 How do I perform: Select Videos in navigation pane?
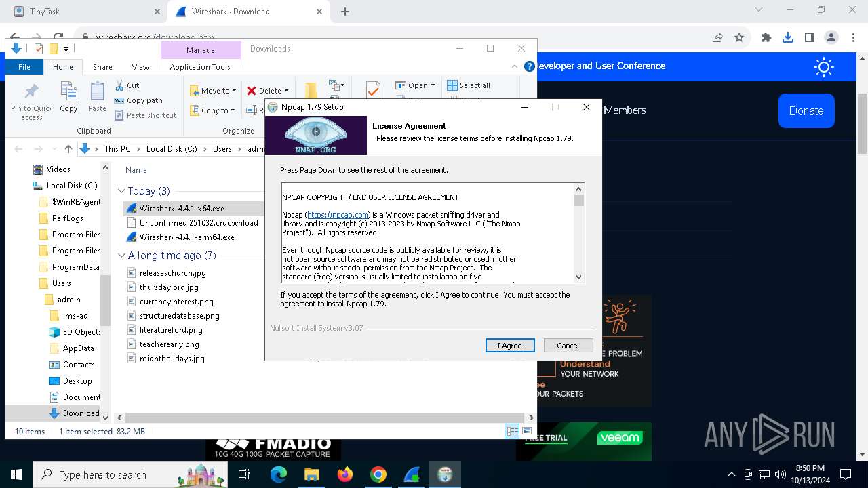click(x=58, y=169)
